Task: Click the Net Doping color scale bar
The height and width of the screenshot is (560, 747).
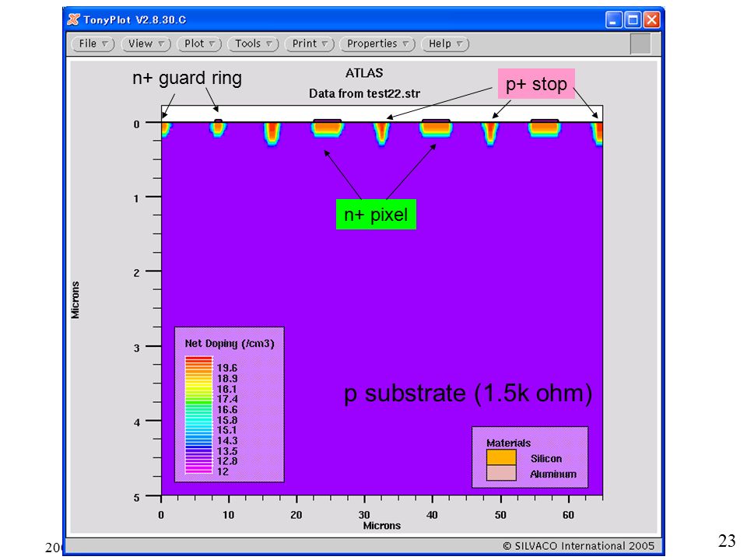Action: point(198,415)
